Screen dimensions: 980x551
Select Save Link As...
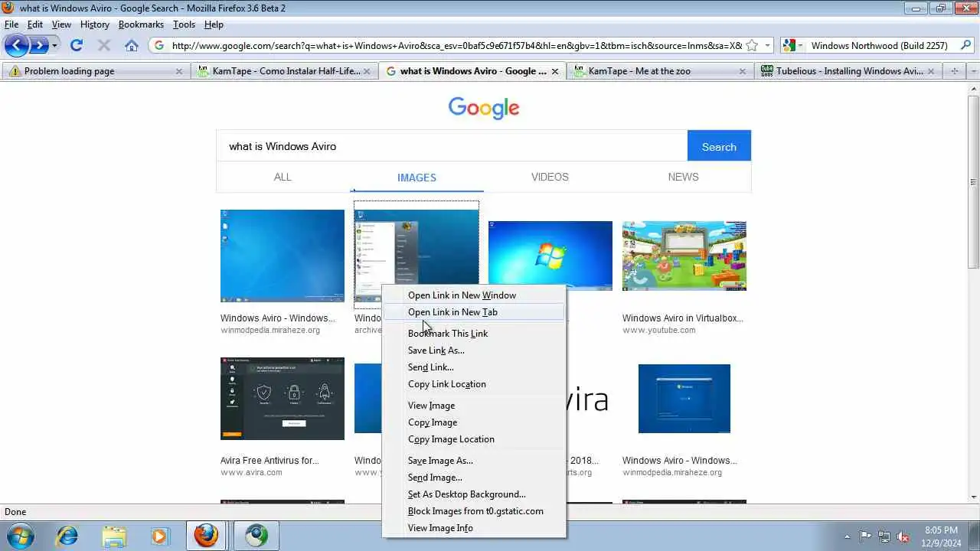473,350
